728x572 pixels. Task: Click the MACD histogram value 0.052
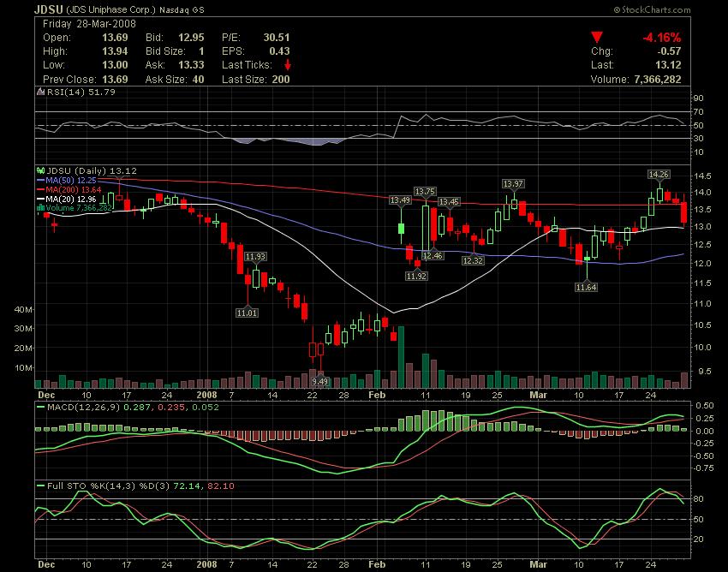point(206,408)
